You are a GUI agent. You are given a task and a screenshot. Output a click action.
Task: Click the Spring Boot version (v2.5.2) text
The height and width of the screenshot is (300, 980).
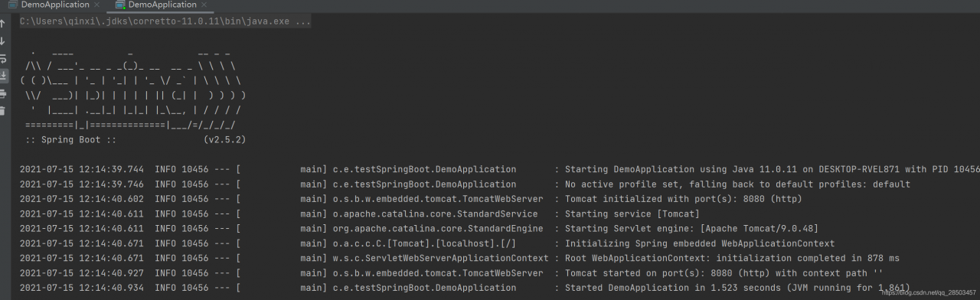224,141
